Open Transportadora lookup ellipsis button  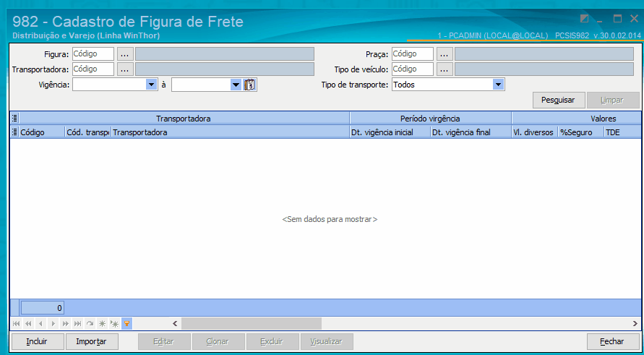tap(125, 69)
